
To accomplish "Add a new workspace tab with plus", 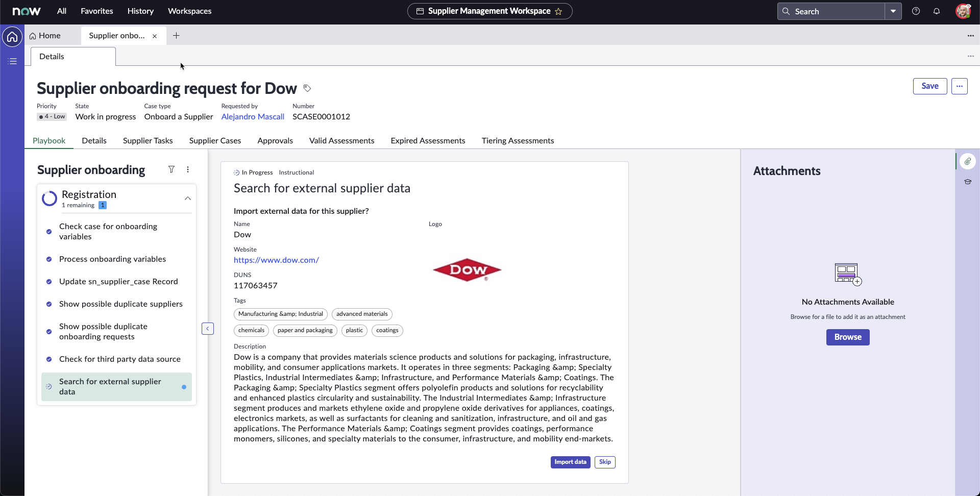I will click(x=176, y=35).
